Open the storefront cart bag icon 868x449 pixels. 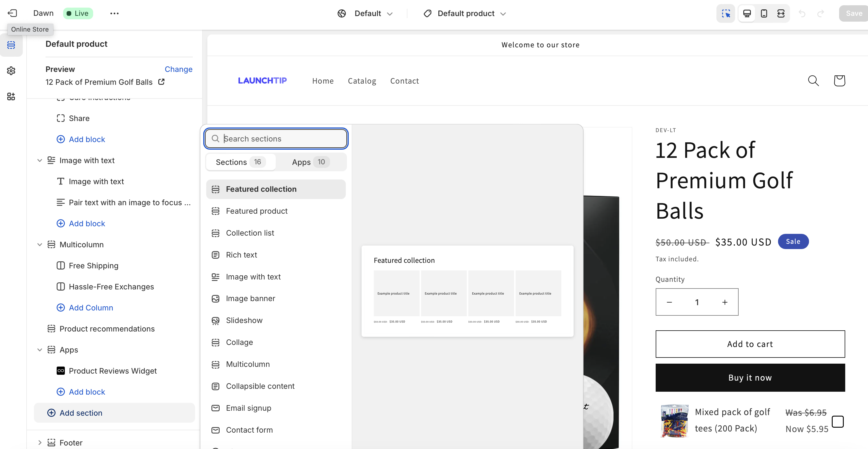coord(839,81)
